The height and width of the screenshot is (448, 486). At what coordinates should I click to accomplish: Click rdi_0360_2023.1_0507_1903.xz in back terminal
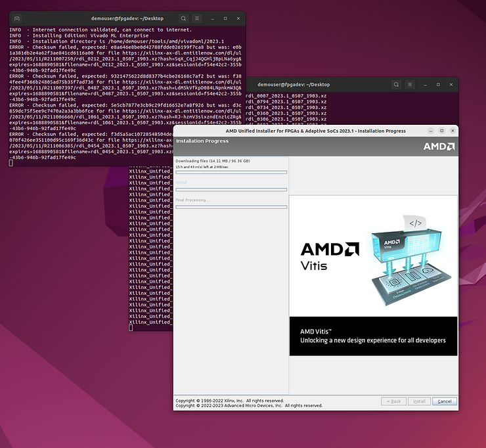(x=286, y=114)
